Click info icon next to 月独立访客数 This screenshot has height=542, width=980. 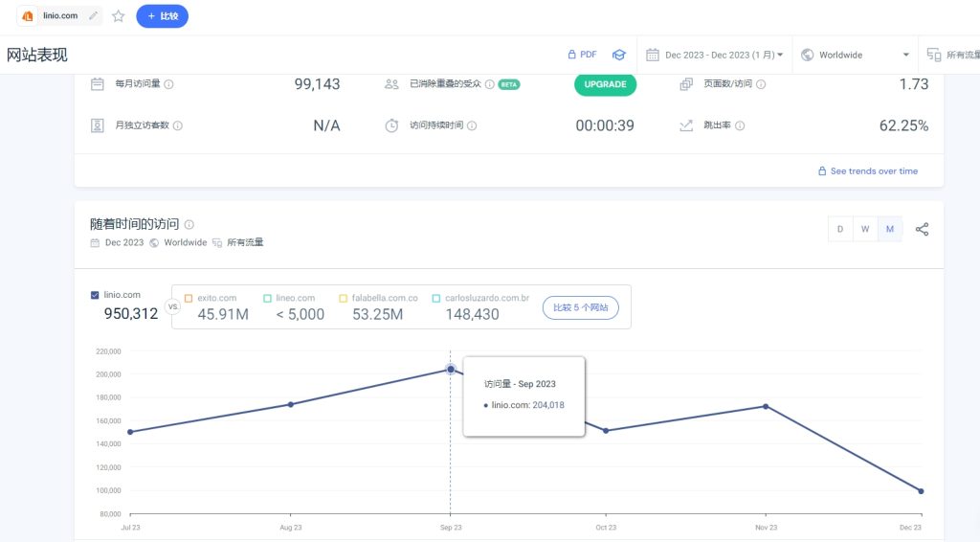pyautogui.click(x=177, y=125)
